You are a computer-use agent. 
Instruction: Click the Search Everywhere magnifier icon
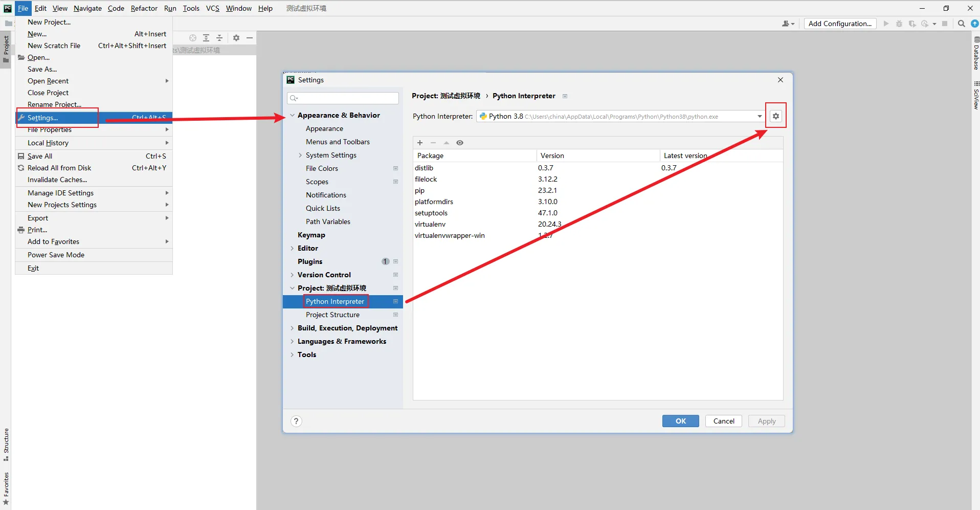(961, 24)
